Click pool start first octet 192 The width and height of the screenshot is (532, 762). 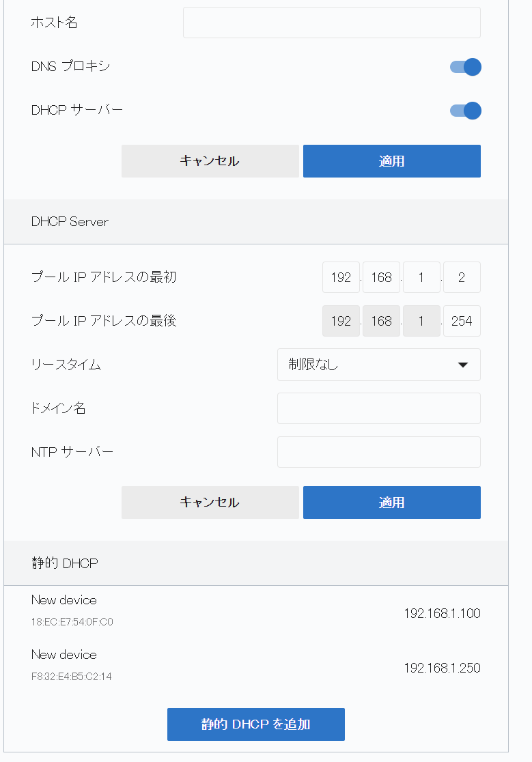(x=341, y=277)
